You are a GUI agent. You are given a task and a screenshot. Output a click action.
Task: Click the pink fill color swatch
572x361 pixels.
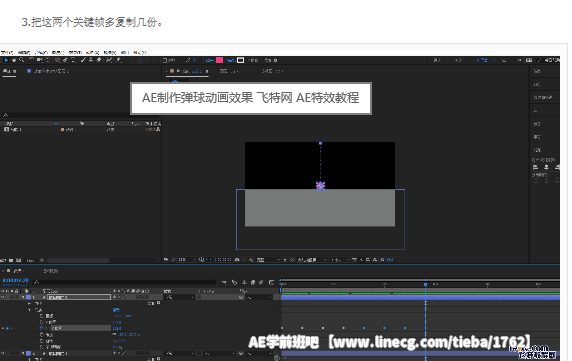coord(220,60)
